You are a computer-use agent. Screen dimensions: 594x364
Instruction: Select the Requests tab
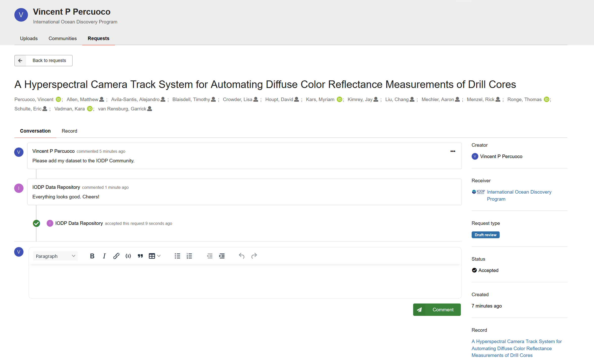tap(98, 38)
